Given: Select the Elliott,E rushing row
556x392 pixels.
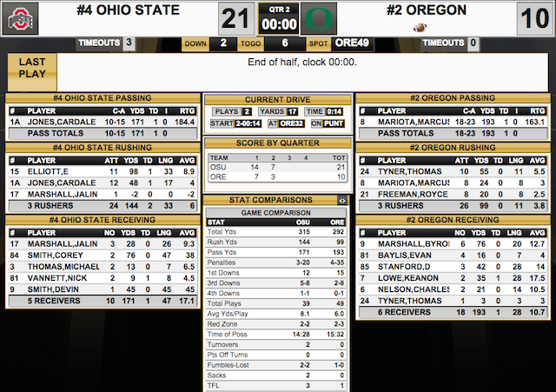Looking at the screenshot, I should click(x=103, y=172).
